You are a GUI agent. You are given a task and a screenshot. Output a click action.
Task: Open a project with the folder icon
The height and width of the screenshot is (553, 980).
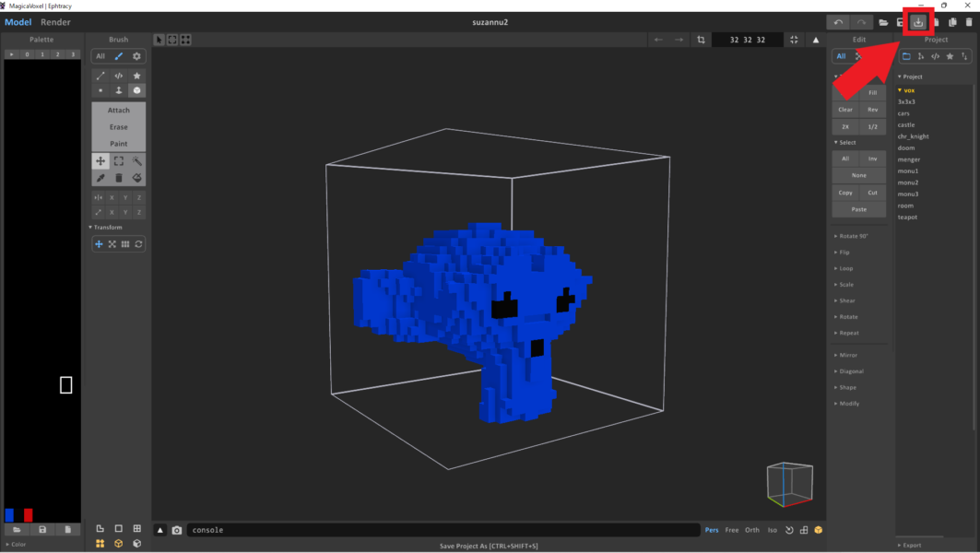tap(883, 22)
